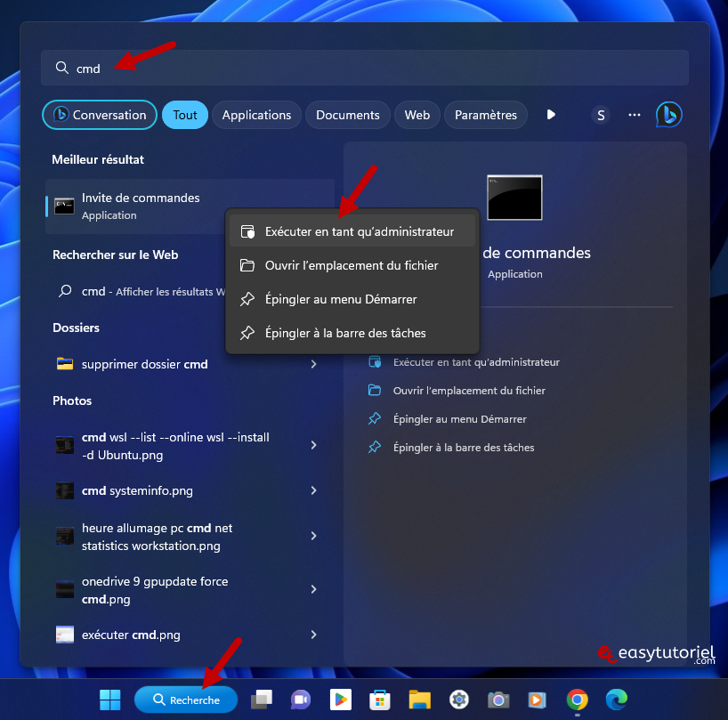
Task: Show more filter tabs with play arrow
Action: click(x=551, y=115)
